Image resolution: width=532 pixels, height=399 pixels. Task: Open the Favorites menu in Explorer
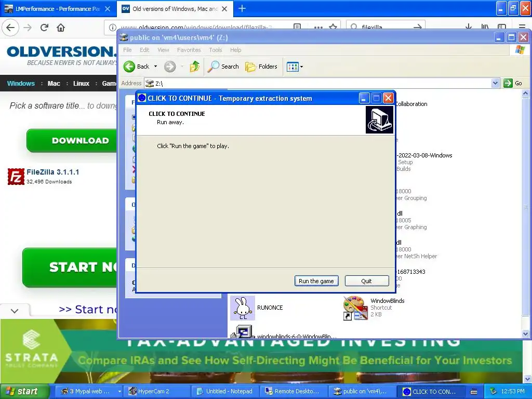[189, 50]
